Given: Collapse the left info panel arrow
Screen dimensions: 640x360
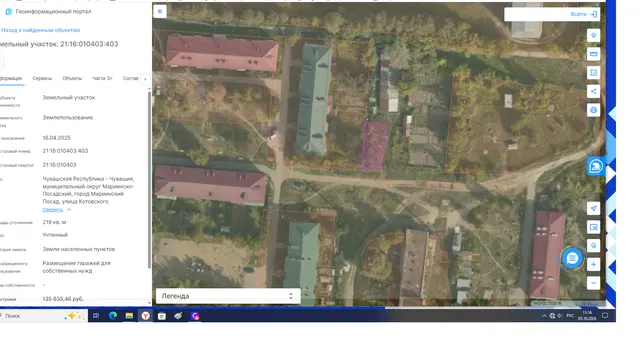Looking at the screenshot, I should (x=160, y=11).
